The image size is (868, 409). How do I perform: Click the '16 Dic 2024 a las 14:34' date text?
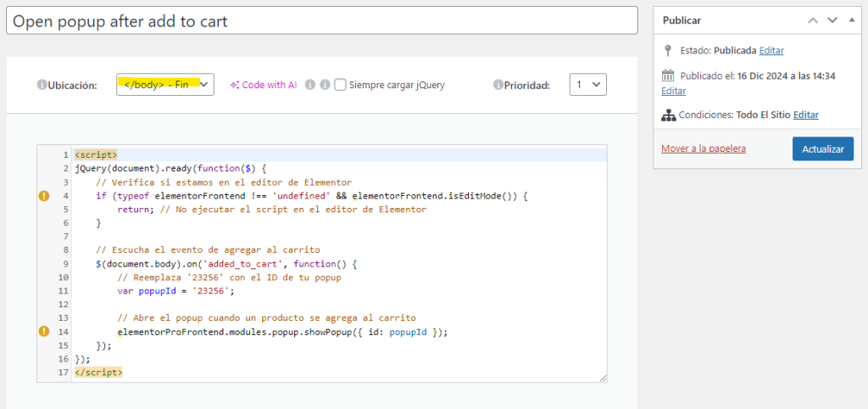[x=786, y=76]
